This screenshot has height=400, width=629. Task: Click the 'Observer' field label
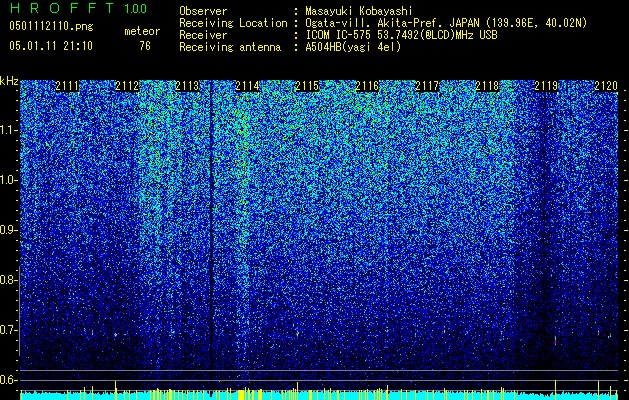tap(203, 11)
